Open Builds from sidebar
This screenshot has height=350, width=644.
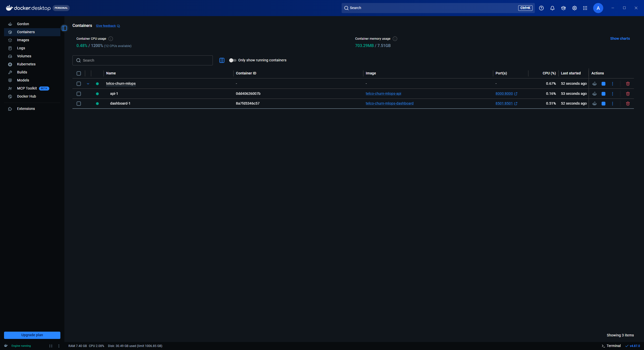click(32, 72)
